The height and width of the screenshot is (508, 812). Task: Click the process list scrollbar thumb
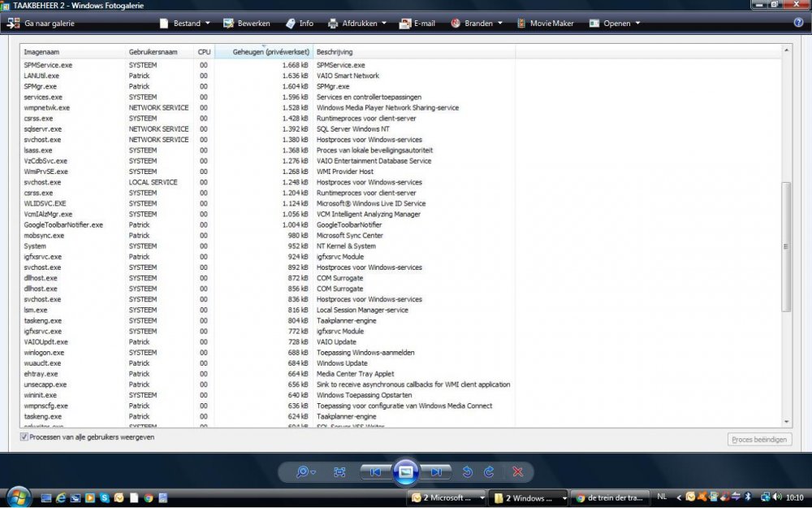pyautogui.click(x=786, y=247)
